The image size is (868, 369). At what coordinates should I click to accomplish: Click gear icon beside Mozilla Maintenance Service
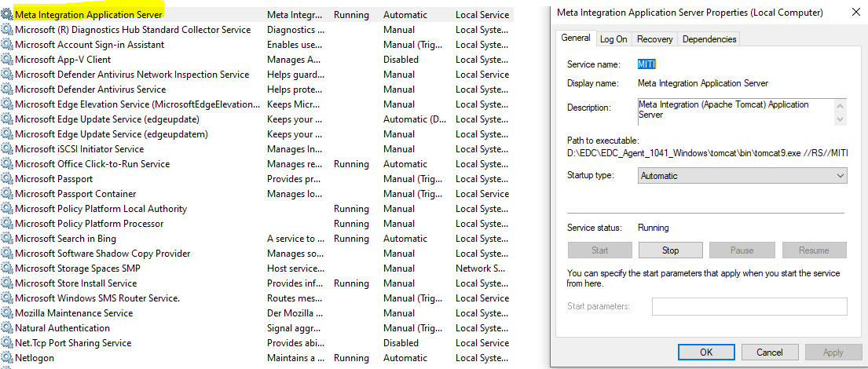coord(6,313)
